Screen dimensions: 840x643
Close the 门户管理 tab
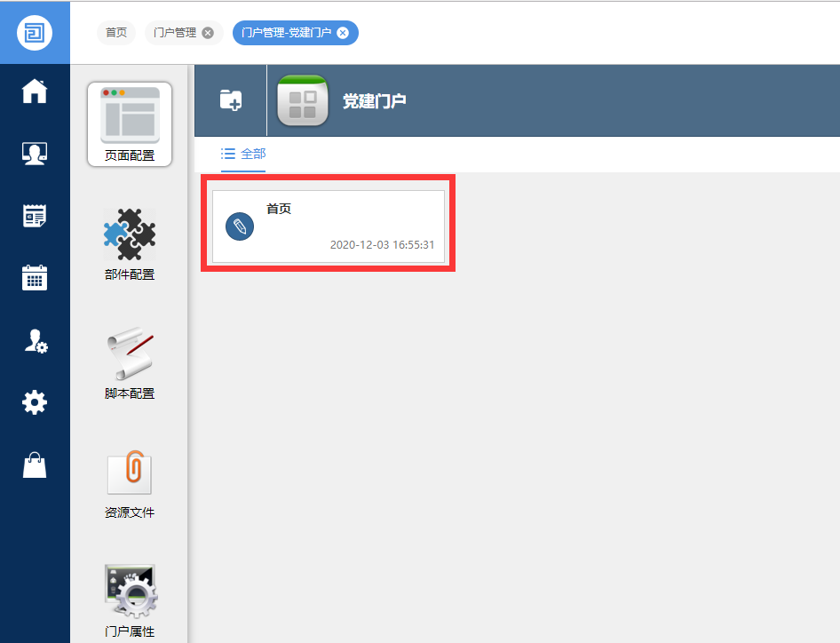pos(208,33)
